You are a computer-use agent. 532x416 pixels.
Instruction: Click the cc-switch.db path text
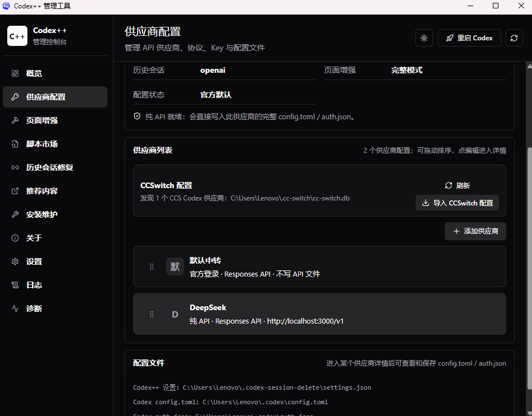tap(290, 198)
